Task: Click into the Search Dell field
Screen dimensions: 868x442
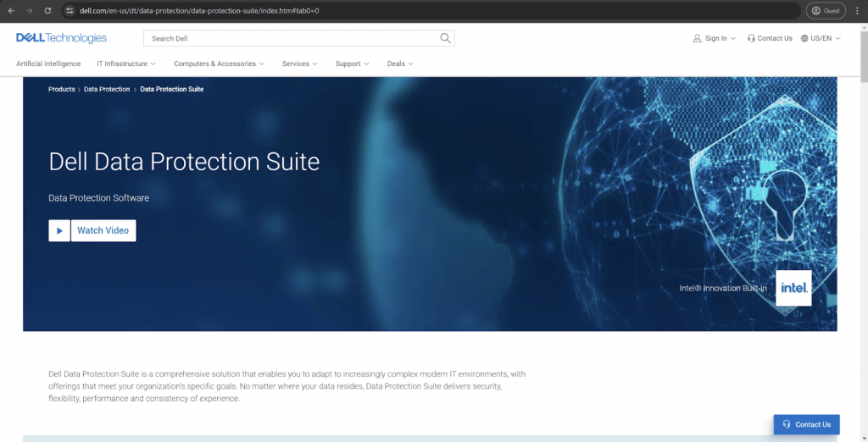Action: click(288, 38)
